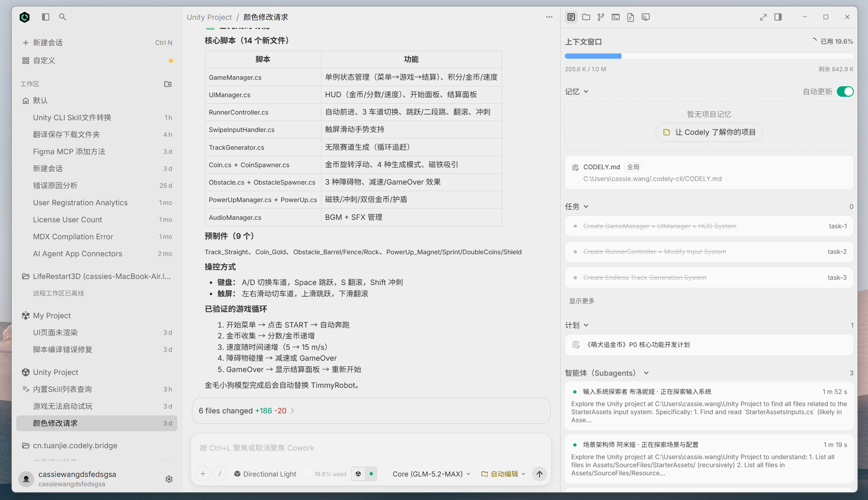Screen dimensions: 868x500
Task: Click the plan document icon
Action: tap(576, 345)
